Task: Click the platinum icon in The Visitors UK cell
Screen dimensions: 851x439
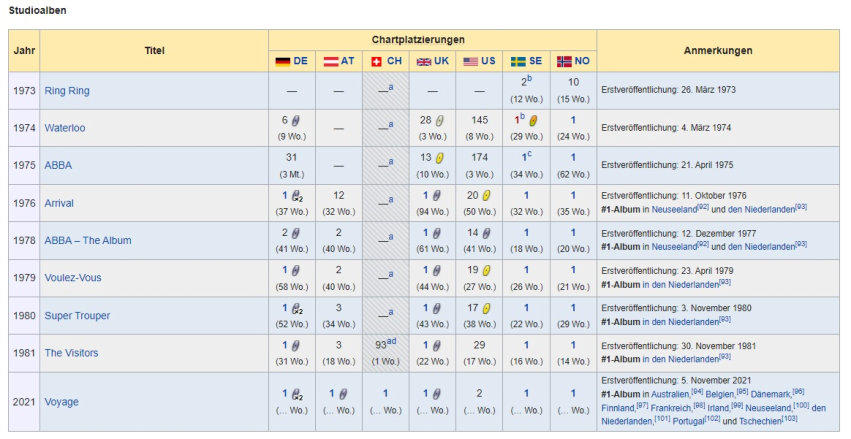Action: point(436,346)
